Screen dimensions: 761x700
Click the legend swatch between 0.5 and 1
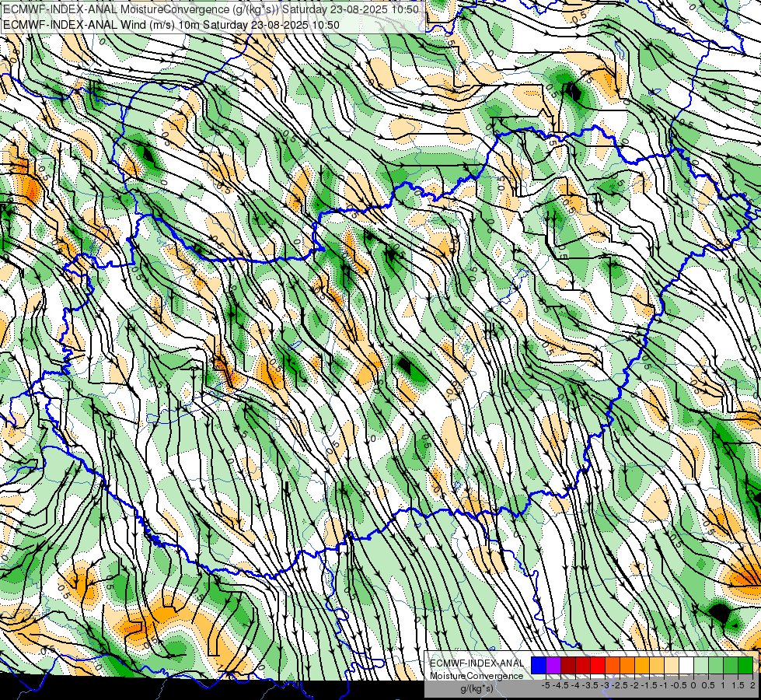pos(716,666)
